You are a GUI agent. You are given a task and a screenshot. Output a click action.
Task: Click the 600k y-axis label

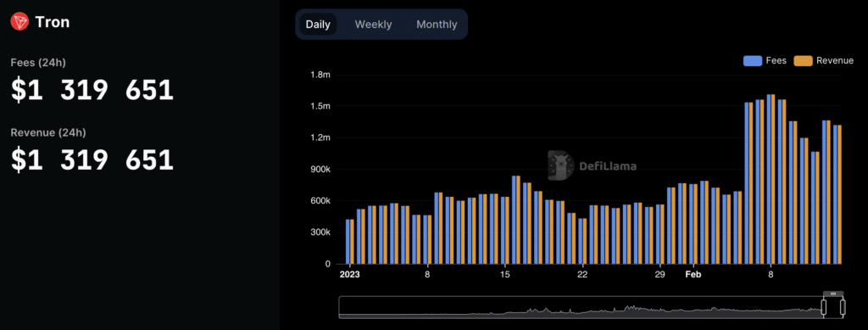coord(320,201)
